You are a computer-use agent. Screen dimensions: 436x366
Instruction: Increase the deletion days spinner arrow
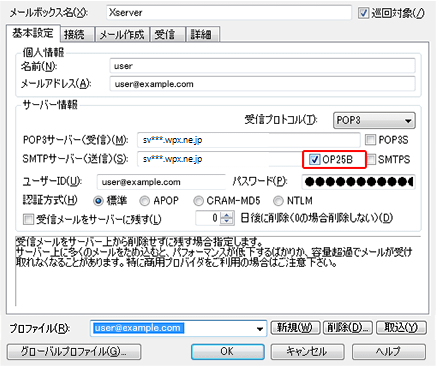pos(227,215)
